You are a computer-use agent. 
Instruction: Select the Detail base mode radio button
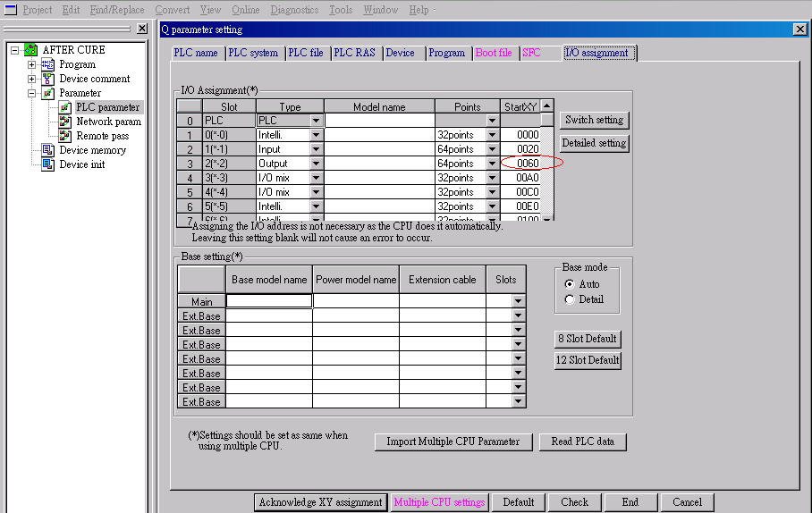570,299
